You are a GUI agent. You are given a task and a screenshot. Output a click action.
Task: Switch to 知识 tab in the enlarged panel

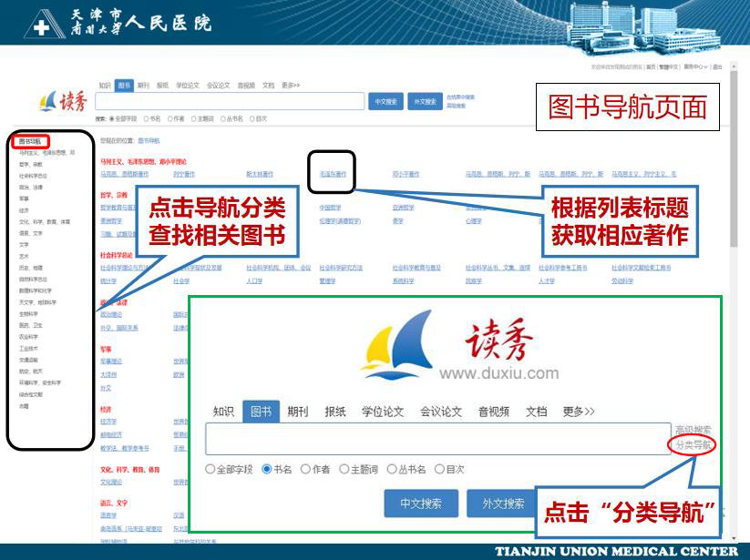click(223, 412)
